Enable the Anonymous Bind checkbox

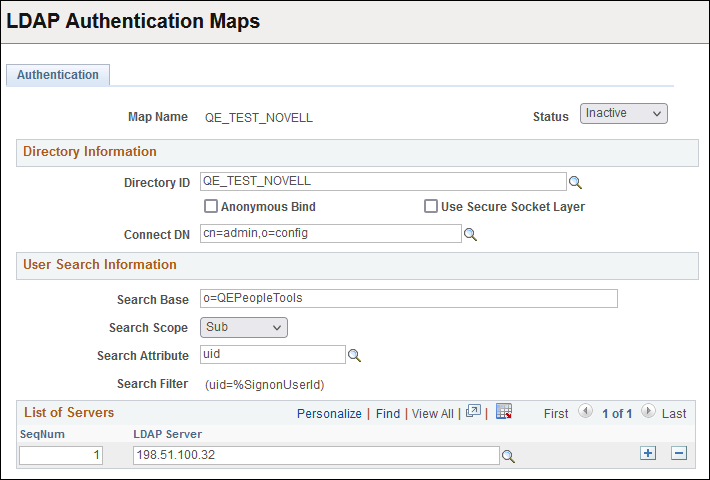211,207
